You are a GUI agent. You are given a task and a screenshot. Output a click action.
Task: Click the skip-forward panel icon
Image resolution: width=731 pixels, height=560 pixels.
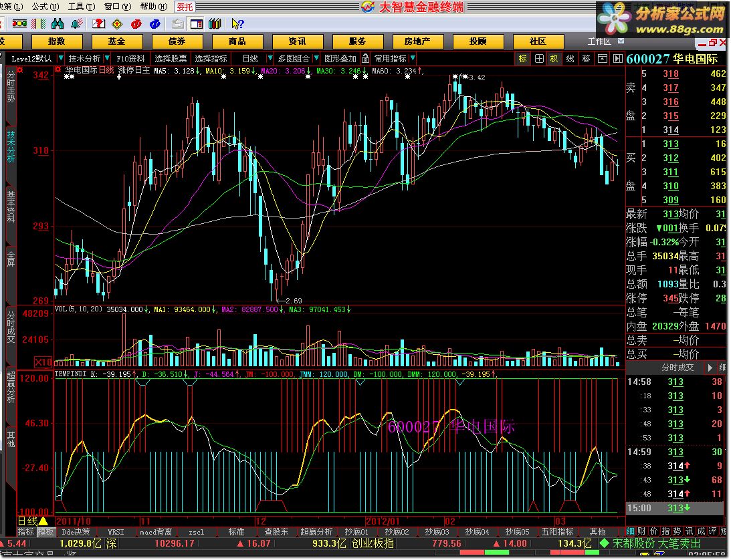(x=618, y=59)
